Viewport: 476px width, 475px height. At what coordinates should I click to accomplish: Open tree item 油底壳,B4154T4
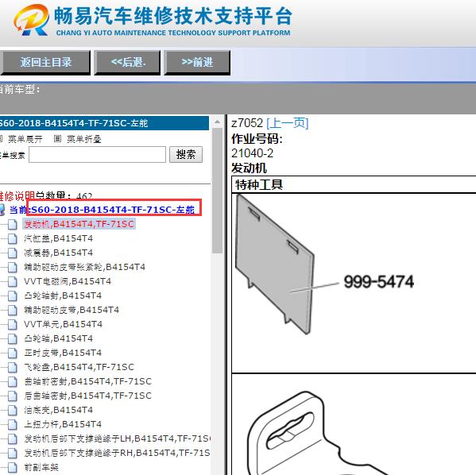tap(59, 410)
